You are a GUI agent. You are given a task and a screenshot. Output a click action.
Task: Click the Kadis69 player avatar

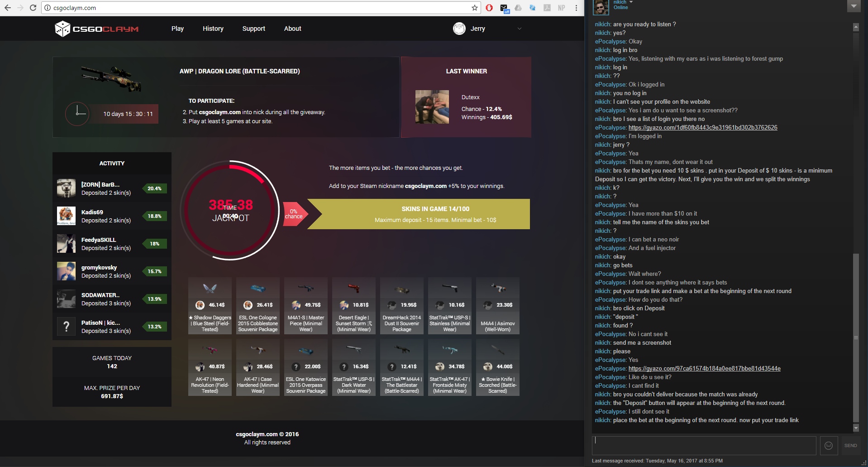66,216
